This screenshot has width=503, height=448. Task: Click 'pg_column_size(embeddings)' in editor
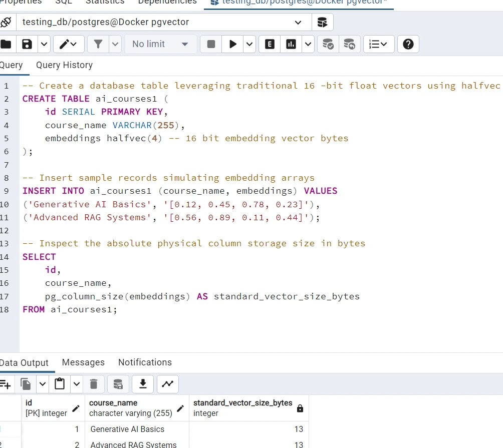117,296
